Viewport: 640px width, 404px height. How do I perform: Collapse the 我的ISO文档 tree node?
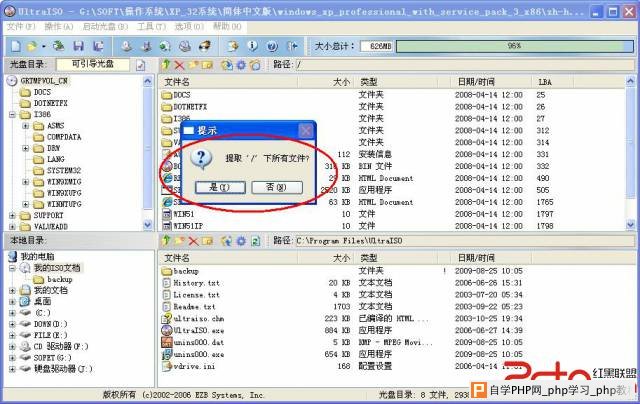12,268
